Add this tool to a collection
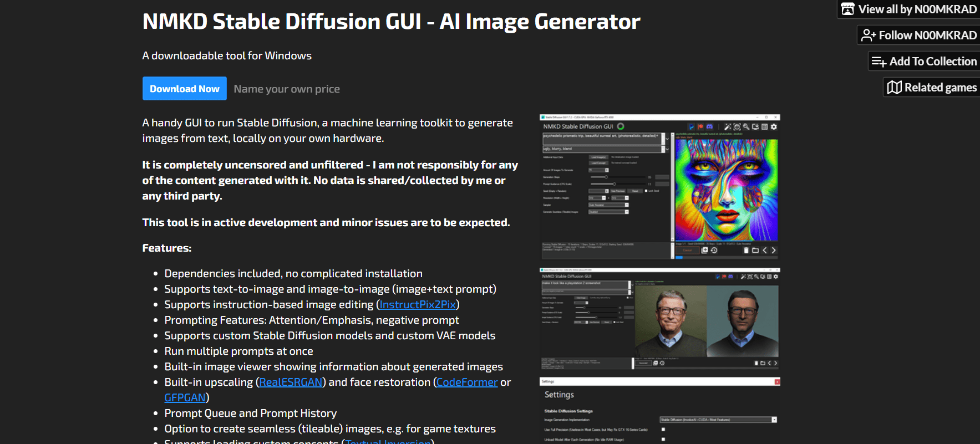The image size is (980, 444). pyautogui.click(x=925, y=62)
